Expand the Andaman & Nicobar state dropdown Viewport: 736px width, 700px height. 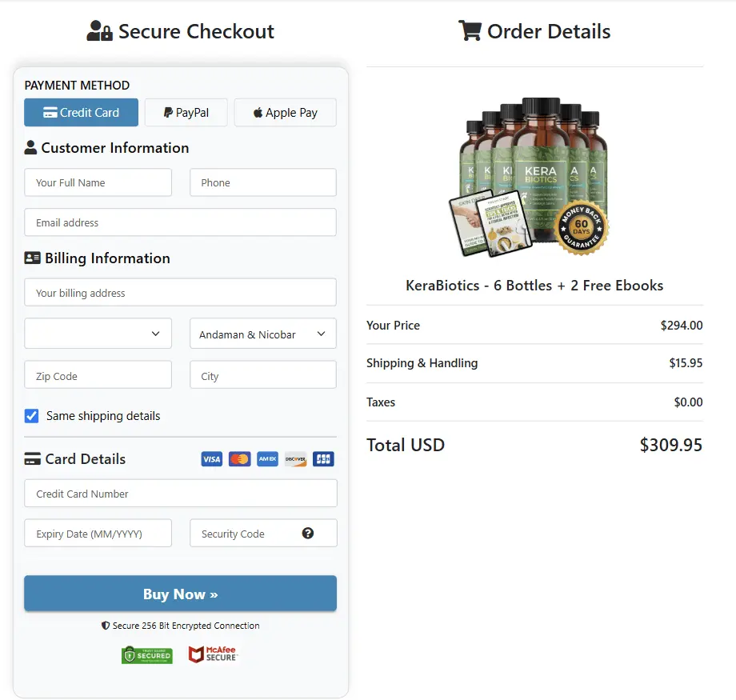pos(262,334)
